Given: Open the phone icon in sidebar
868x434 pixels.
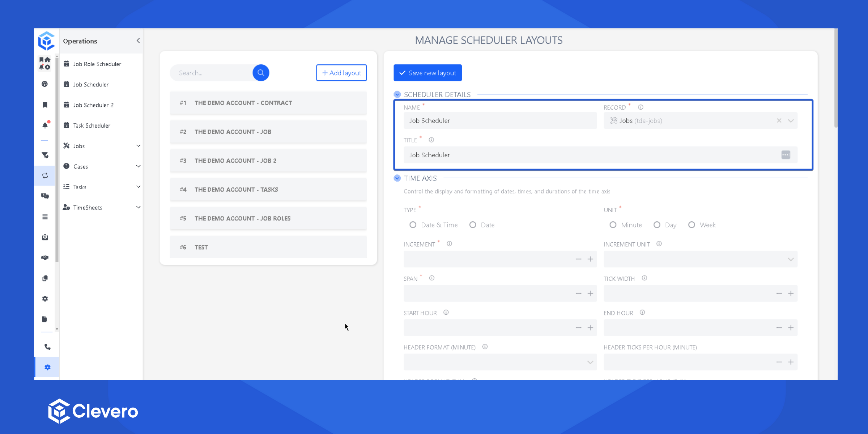Looking at the screenshot, I should [x=47, y=347].
